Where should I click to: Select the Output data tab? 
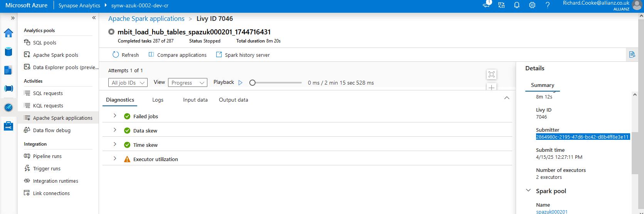234,100
